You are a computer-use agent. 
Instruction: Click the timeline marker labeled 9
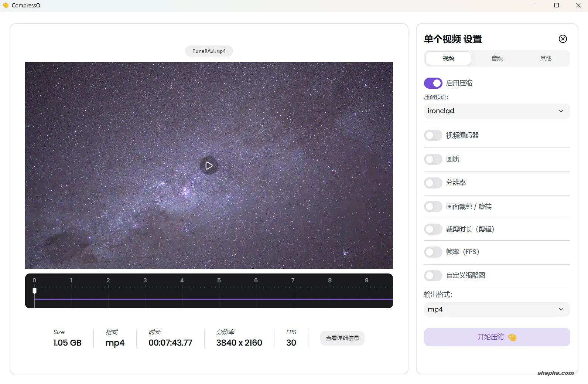tap(367, 281)
